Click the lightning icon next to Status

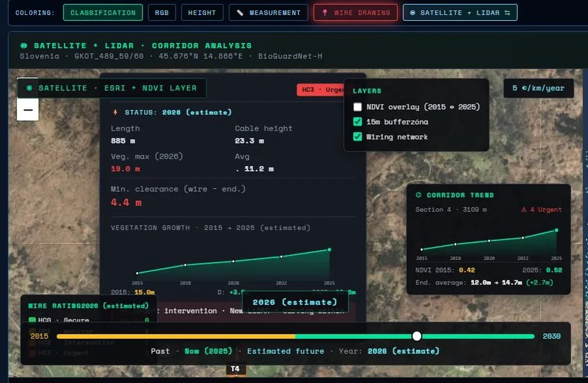tap(116, 112)
